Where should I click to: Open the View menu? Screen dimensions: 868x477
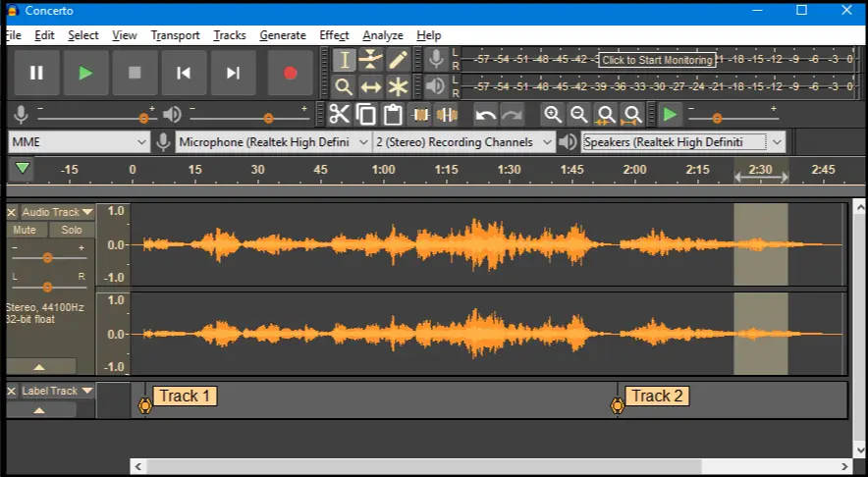pos(124,35)
